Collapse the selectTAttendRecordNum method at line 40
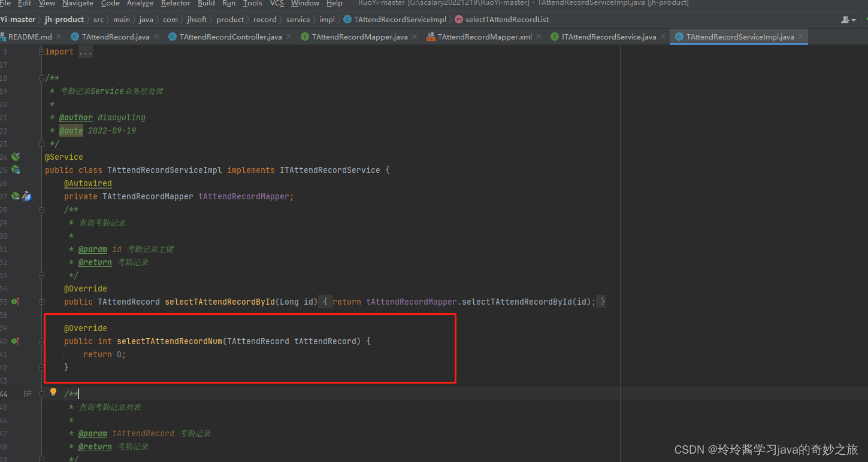This screenshot has width=868, height=462. (42, 342)
